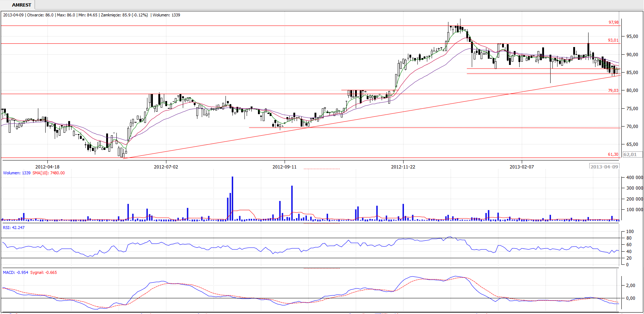644x314 pixels.
Task: Click the 70,00 price axis tick
Action: pyautogui.click(x=632, y=127)
